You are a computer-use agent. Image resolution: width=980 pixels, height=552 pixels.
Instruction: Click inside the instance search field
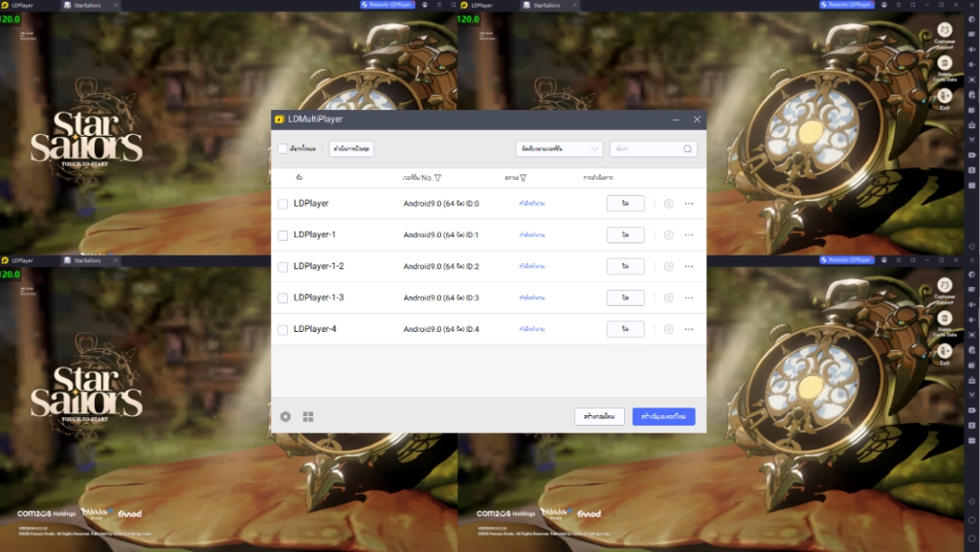[646, 149]
